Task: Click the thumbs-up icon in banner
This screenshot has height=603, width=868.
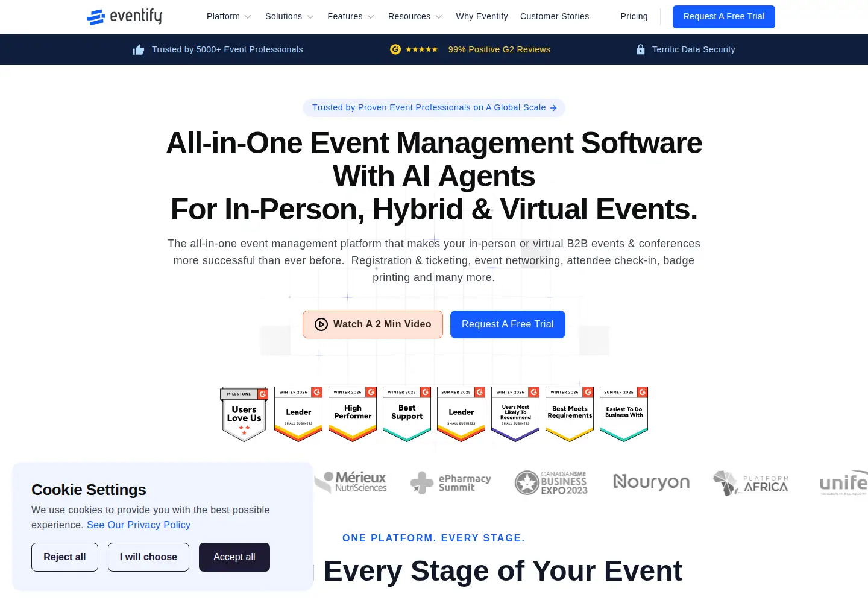Action: coord(139,49)
